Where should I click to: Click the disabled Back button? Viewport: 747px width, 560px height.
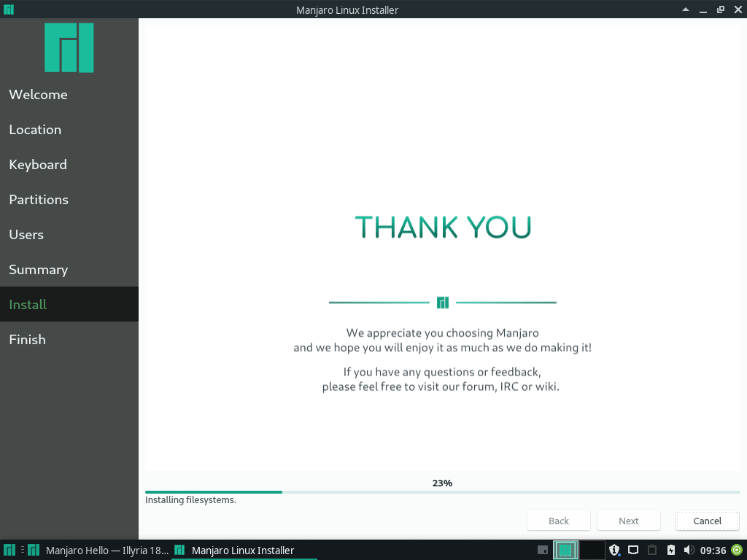tap(558, 521)
